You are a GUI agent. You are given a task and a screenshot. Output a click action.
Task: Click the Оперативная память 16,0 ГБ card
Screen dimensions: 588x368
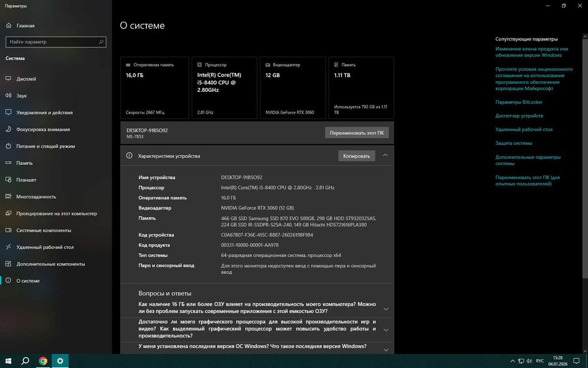pos(155,88)
